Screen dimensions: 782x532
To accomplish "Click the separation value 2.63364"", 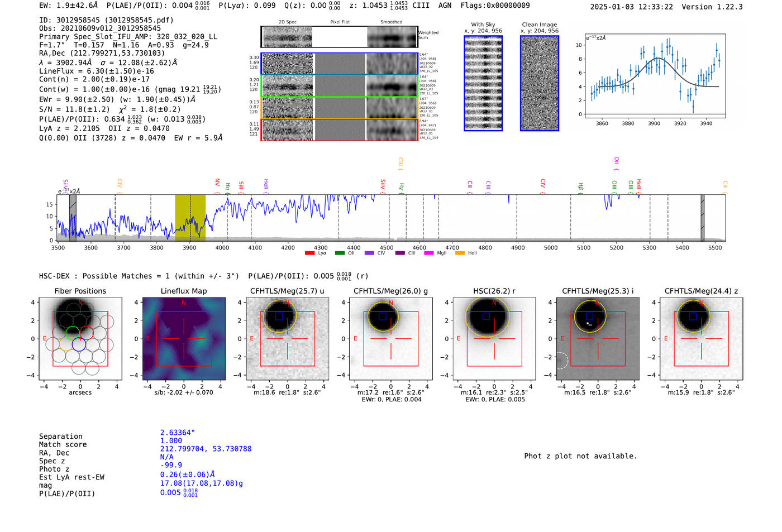I will pos(178,433).
